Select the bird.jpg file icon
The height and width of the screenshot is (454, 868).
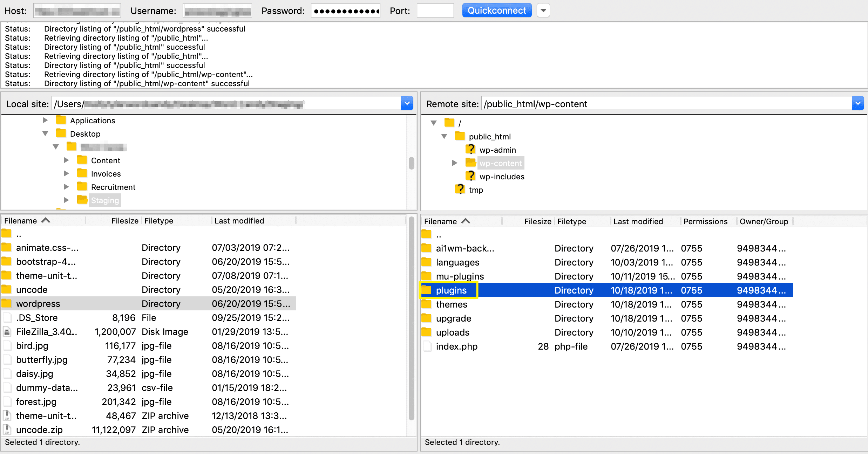click(x=7, y=345)
